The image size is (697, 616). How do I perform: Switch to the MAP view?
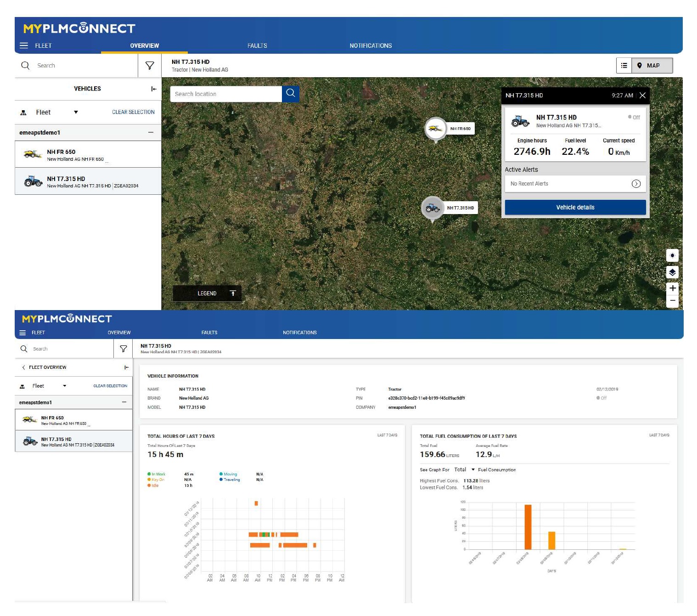click(x=652, y=66)
